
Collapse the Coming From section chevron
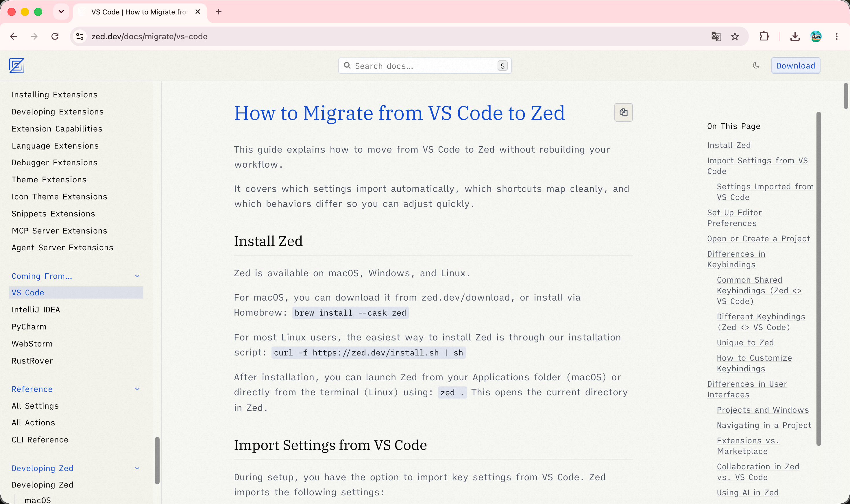tap(137, 276)
